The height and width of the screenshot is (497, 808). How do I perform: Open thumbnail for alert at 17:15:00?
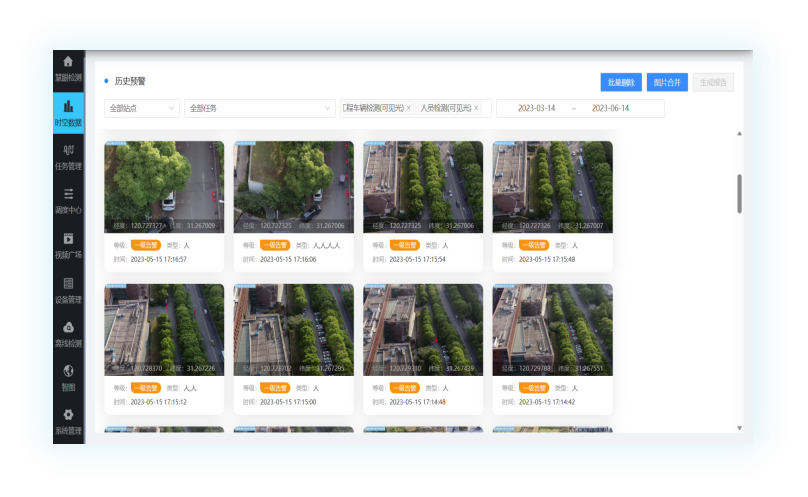pos(294,329)
